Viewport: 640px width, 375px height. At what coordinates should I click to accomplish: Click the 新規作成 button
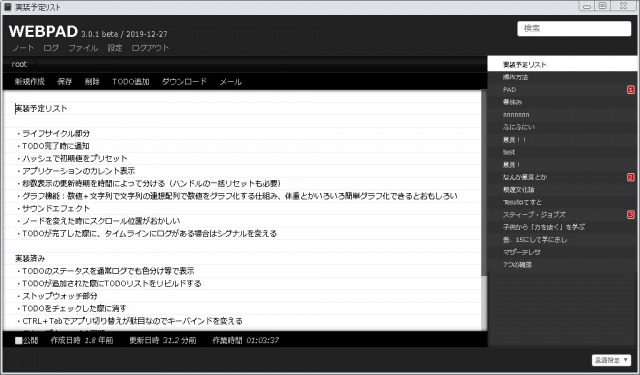29,82
